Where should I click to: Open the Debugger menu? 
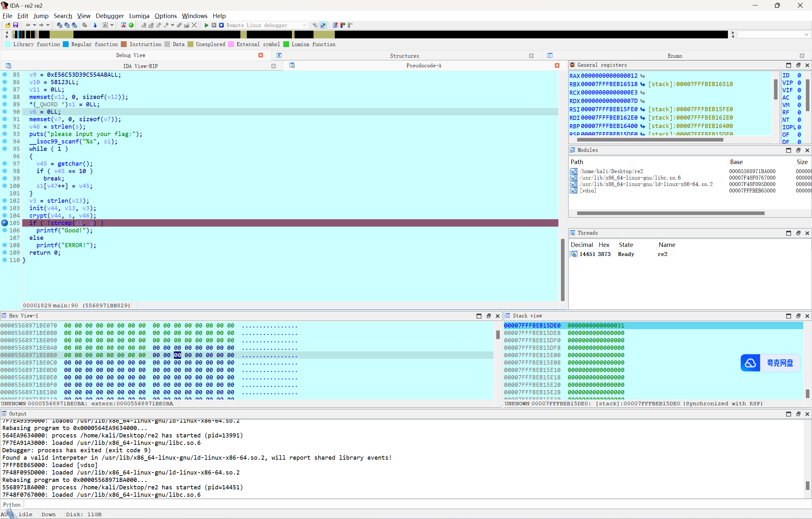point(110,16)
